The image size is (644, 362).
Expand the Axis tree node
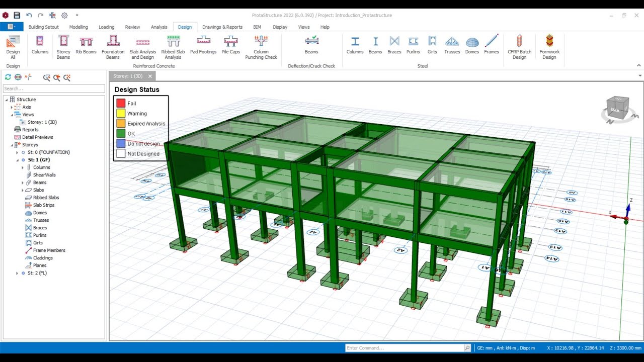click(x=12, y=107)
